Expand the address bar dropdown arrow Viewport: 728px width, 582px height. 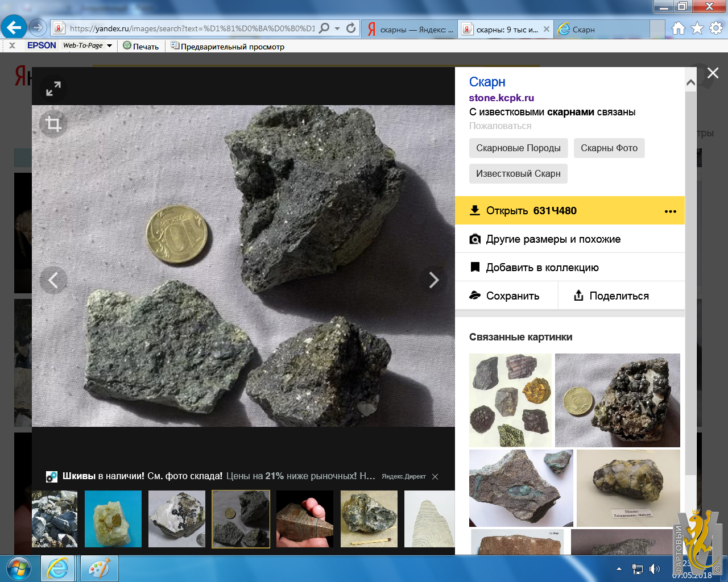tap(337, 28)
